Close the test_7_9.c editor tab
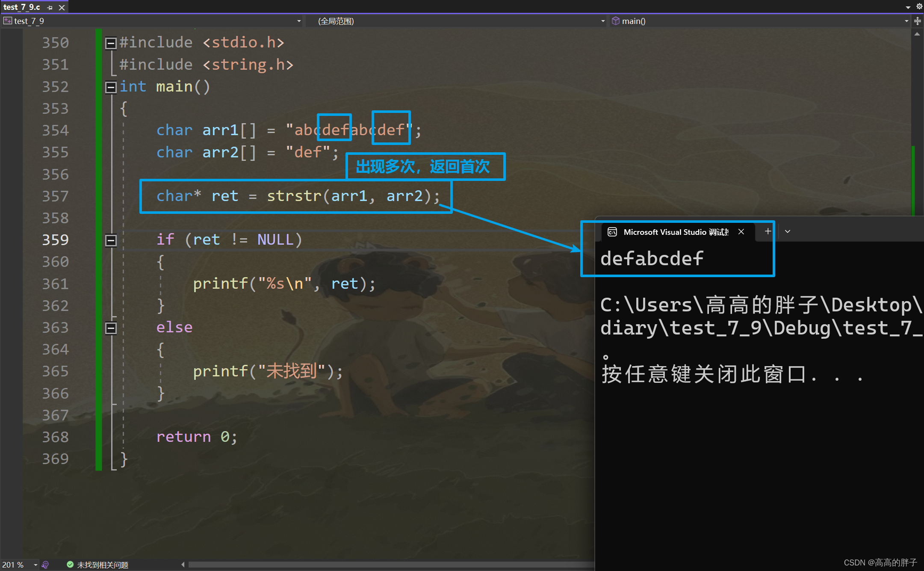 (62, 7)
